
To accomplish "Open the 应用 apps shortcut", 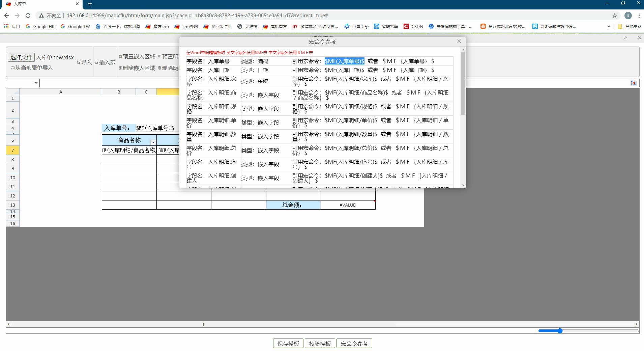I will point(12,26).
